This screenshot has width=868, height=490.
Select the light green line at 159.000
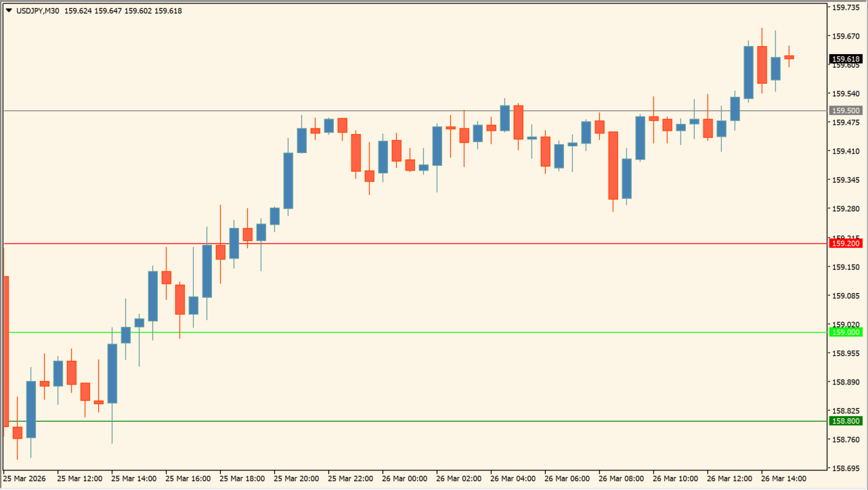point(406,332)
